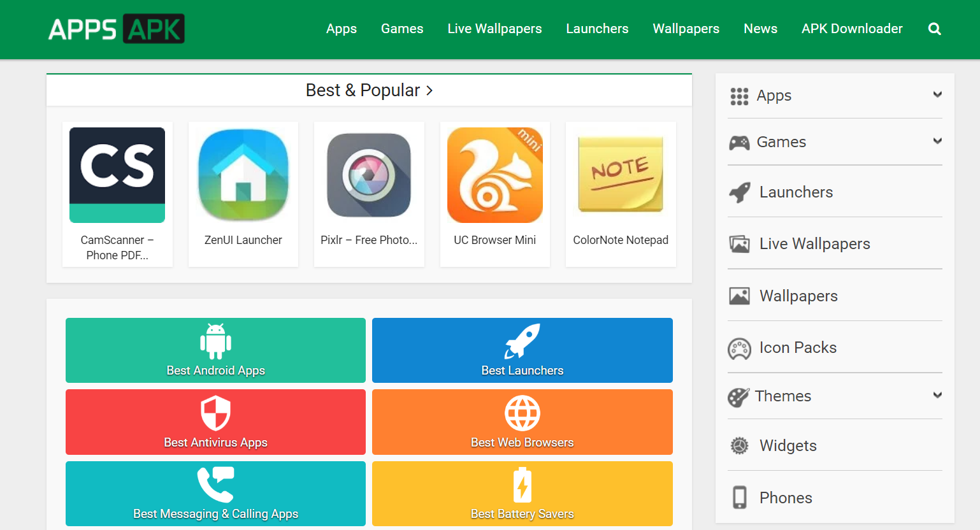
Task: Expand the sidebar Games chevron
Action: 937,141
